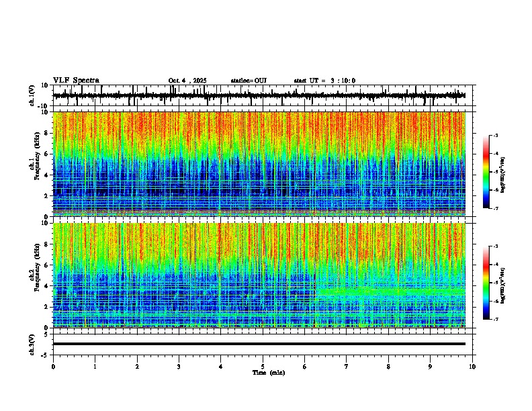Click time axis tick label "2"
The height and width of the screenshot is (411, 532).
point(137,366)
